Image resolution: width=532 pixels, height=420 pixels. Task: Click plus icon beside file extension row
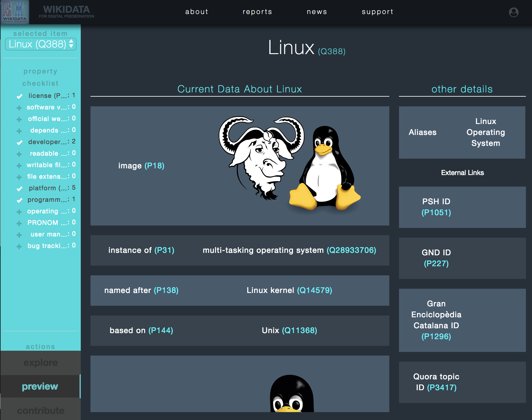[x=19, y=177]
